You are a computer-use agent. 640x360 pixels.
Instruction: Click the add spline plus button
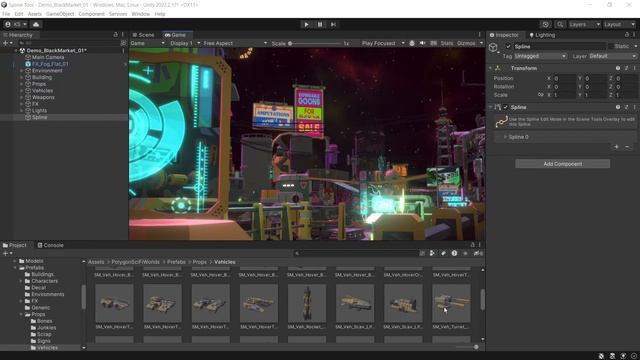point(616,147)
